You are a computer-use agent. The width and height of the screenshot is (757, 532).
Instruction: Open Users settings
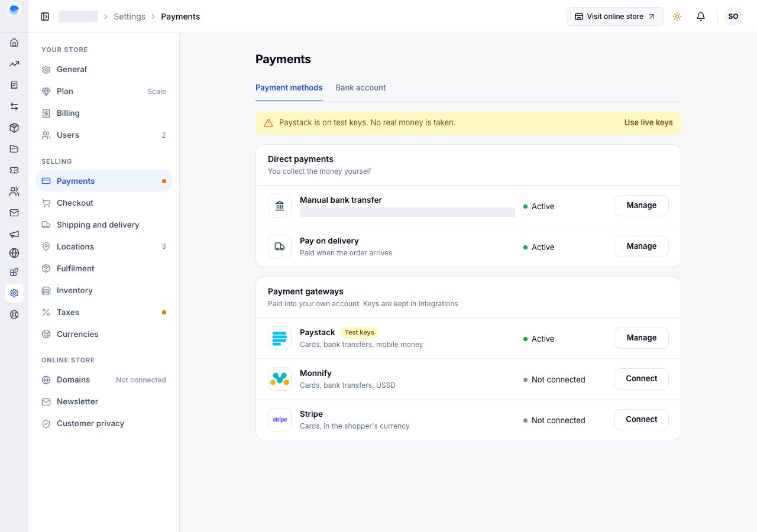click(x=104, y=135)
